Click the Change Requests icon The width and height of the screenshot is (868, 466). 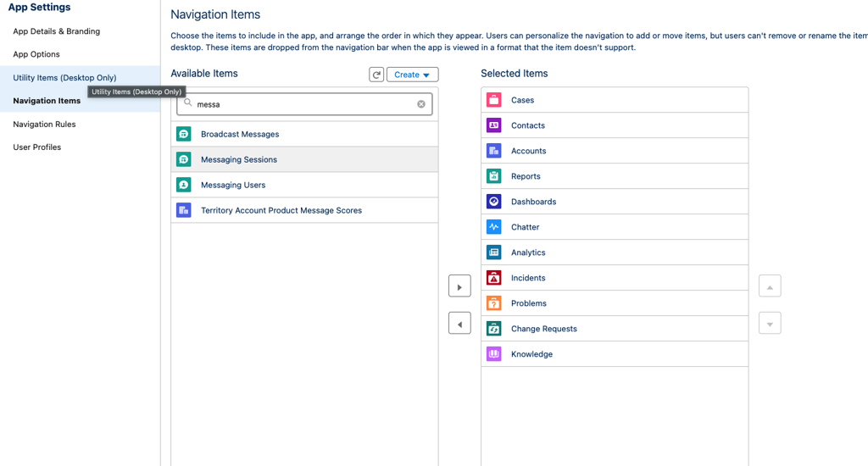pos(494,329)
